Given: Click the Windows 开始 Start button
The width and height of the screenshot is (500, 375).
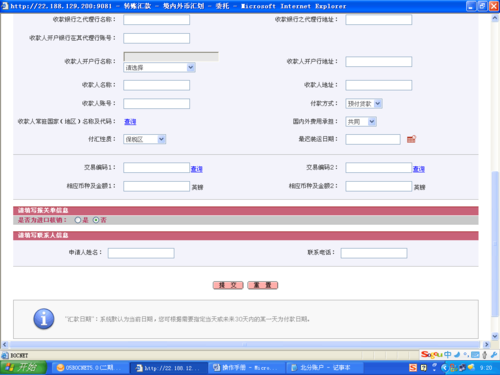Looking at the screenshot, I should (24, 368).
